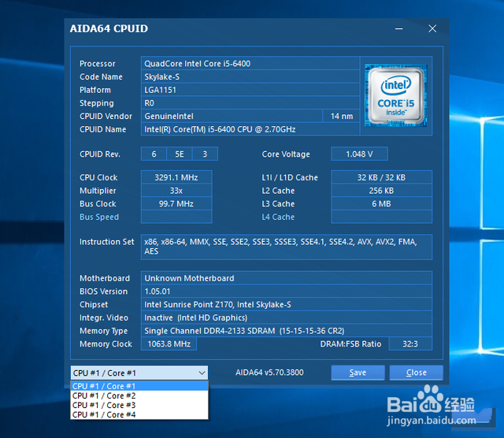This screenshot has height=438, width=504.
Task: Click the AIDA64 CPUID title text
Action: click(x=109, y=28)
